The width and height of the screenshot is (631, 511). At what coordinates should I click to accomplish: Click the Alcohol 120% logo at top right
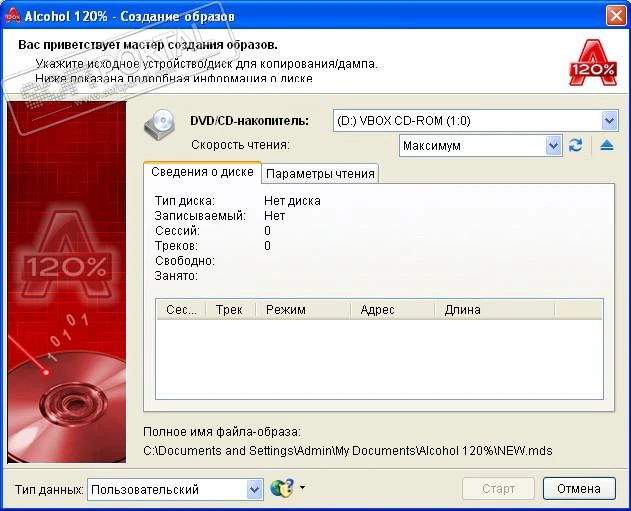click(x=591, y=60)
